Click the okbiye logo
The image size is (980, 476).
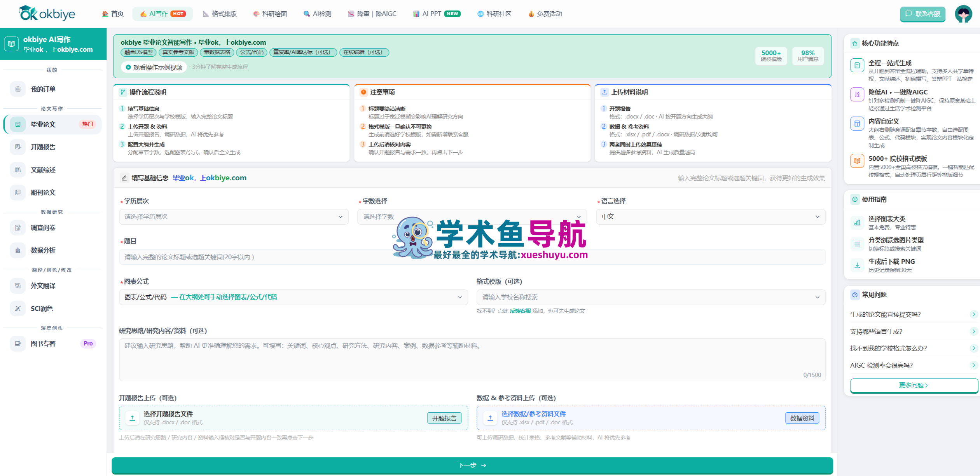[x=47, y=14]
